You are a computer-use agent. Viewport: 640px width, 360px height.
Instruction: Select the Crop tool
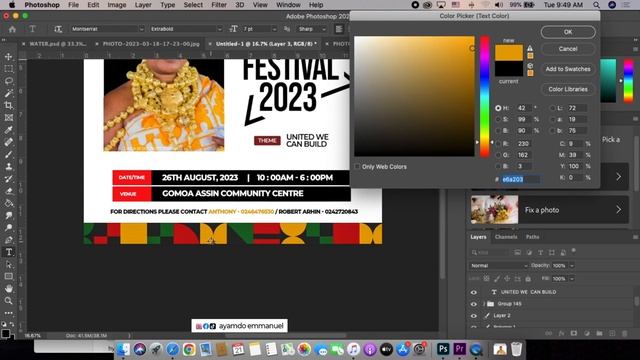(x=8, y=105)
